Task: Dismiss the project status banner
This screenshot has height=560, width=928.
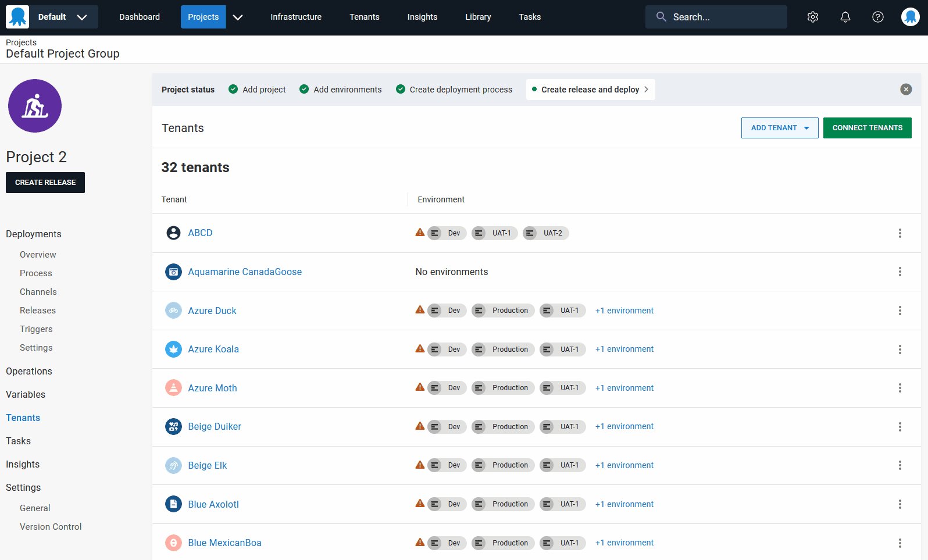Action: coord(906,89)
